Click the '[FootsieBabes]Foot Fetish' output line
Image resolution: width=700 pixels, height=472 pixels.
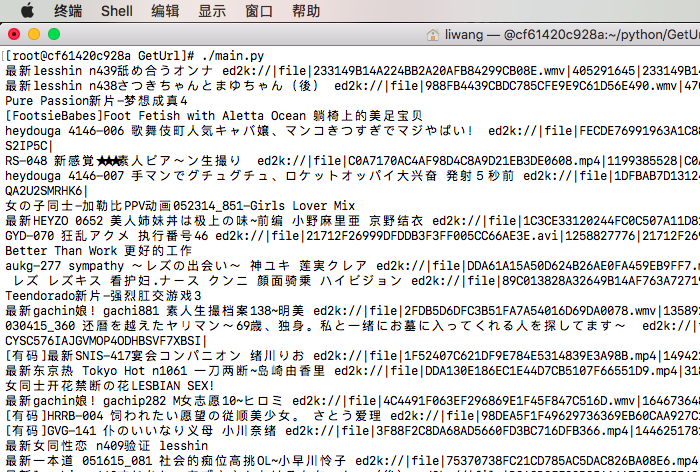pyautogui.click(x=214, y=116)
